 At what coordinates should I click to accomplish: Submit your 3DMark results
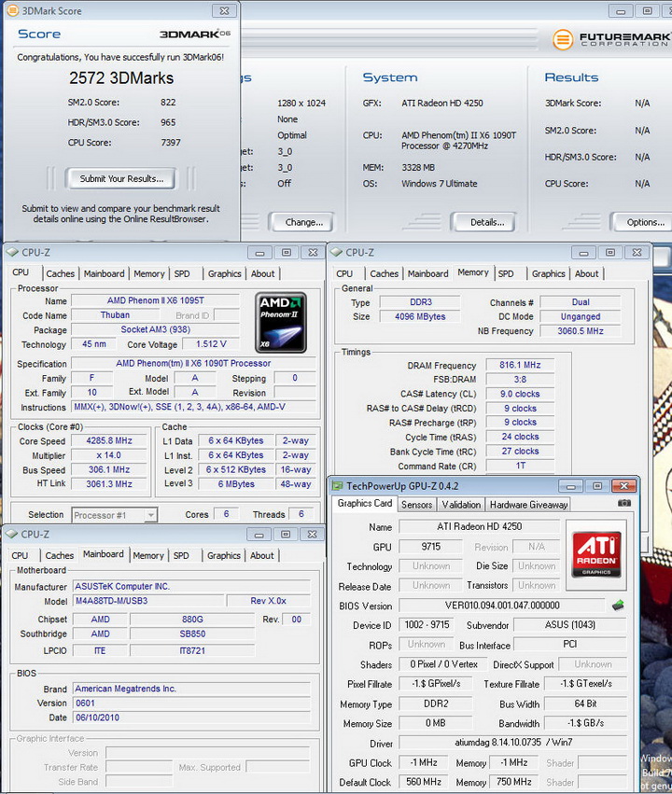[121, 178]
